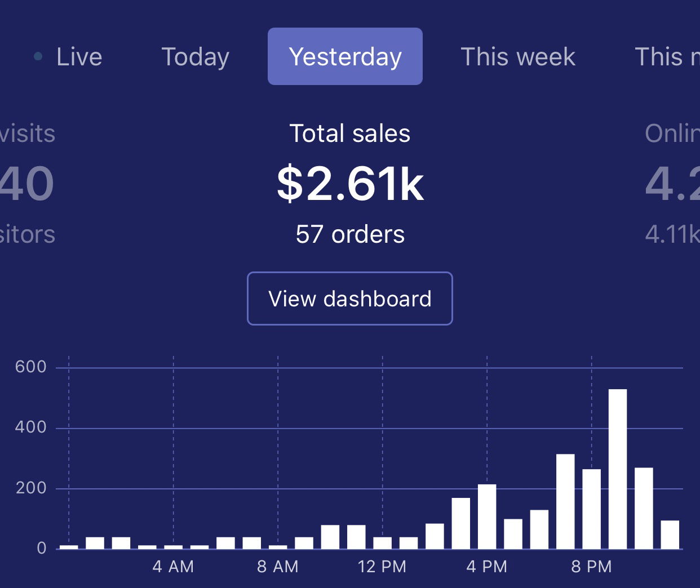Click the Live status indicator dot
This screenshot has width=700, height=588.
click(38, 56)
